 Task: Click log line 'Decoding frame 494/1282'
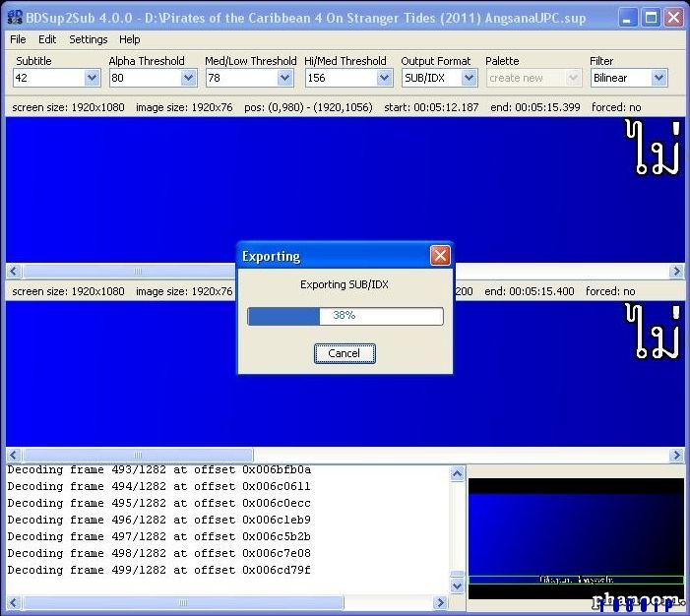tap(159, 487)
